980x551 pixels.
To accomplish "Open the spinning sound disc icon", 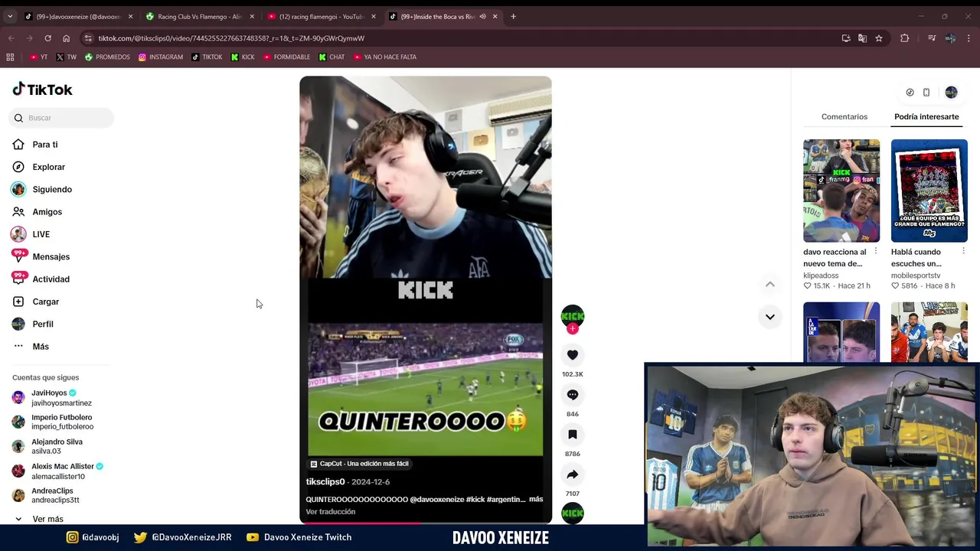I will [x=573, y=513].
